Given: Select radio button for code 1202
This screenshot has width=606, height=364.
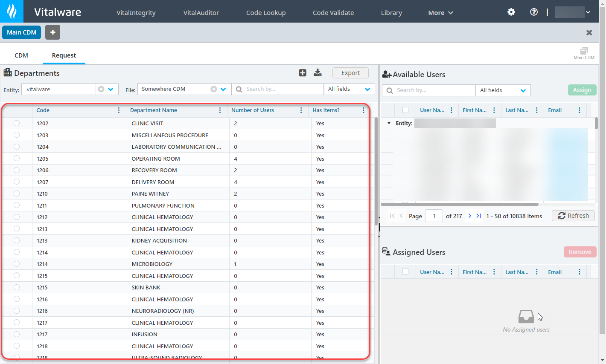Looking at the screenshot, I should point(17,123).
